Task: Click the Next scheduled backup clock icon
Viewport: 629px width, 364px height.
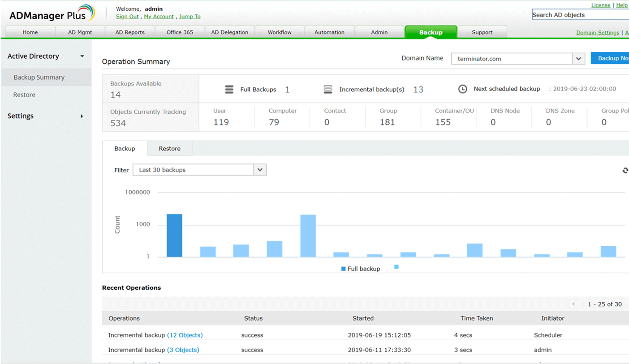Action: pyautogui.click(x=463, y=89)
